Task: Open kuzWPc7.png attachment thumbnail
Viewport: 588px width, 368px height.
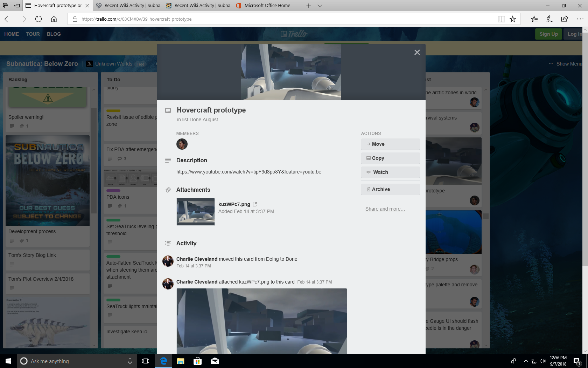Action: click(x=196, y=211)
